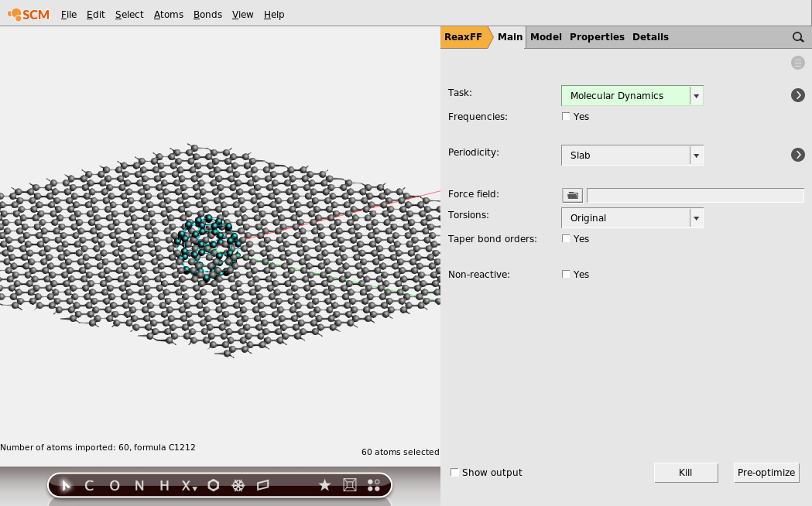Open the search magnifier in the panel header
This screenshot has width=812, height=506.
tap(798, 36)
